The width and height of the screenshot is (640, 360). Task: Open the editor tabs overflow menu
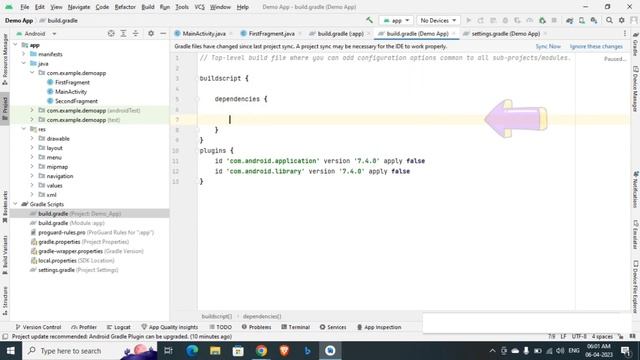(624, 33)
